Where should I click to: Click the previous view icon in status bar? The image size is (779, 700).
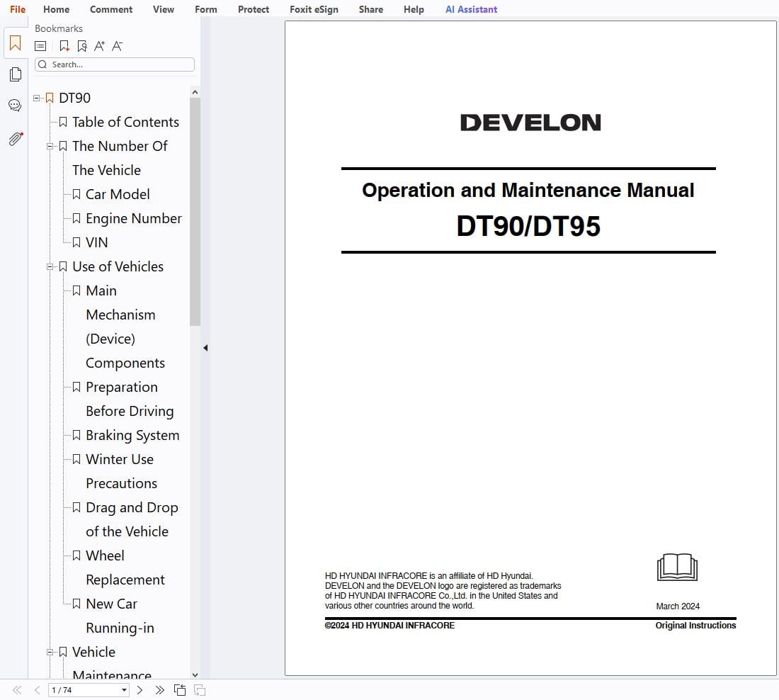tap(180, 690)
